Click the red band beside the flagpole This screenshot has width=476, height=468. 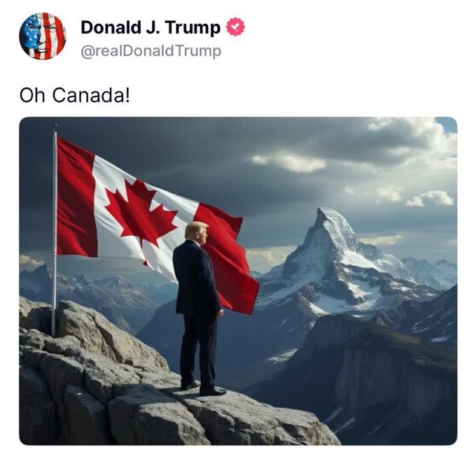click(76, 197)
